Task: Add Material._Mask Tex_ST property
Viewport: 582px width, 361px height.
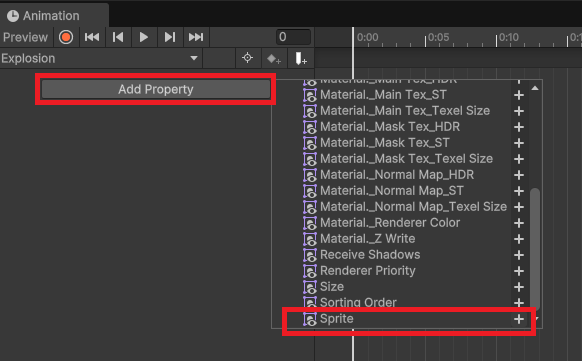Action: pos(519,143)
